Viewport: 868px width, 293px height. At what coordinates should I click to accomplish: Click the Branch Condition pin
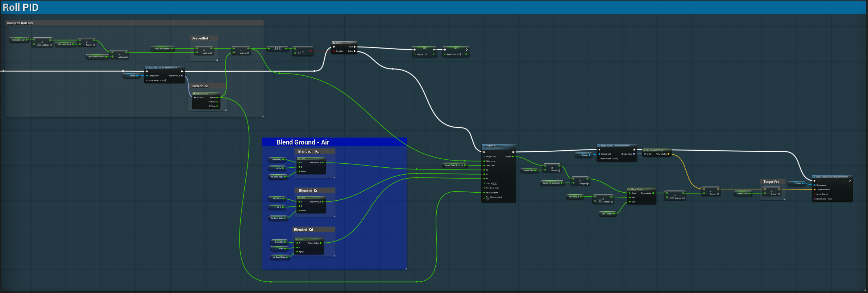pos(334,51)
